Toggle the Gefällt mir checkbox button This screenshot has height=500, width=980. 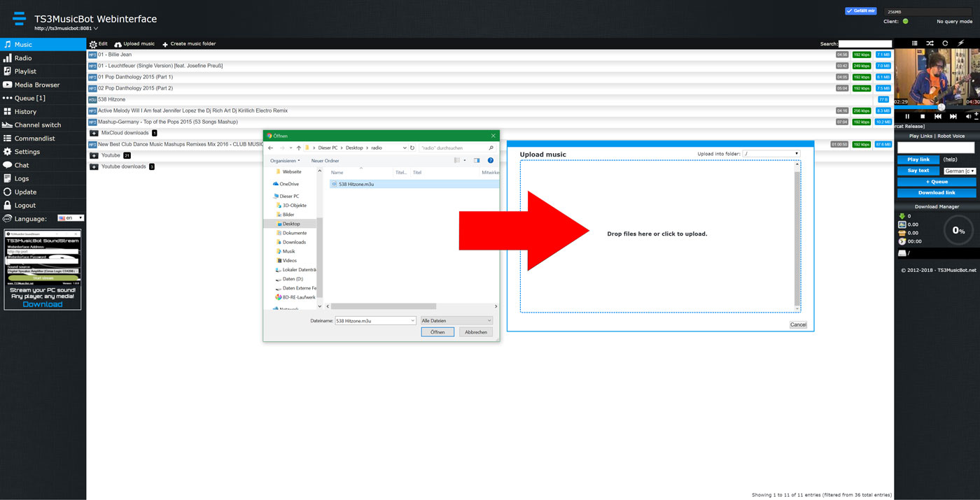click(x=860, y=11)
